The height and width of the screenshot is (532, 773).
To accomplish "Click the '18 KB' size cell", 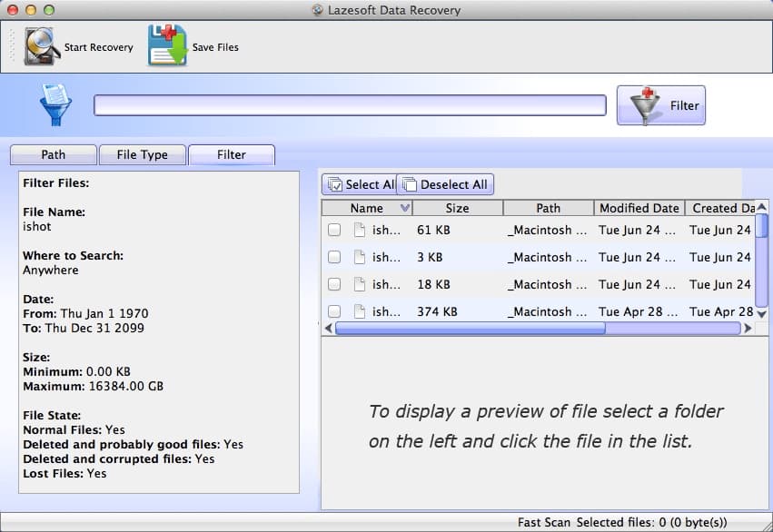I will point(433,284).
